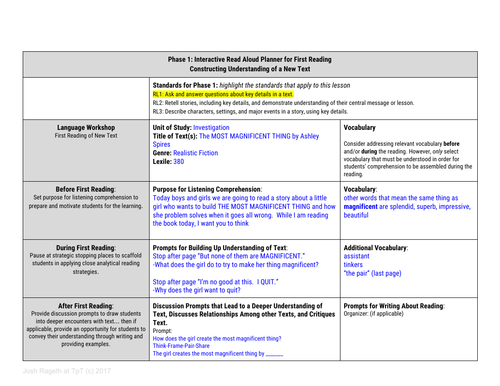The image size is (500, 386).
Task: Click the Language Workshop cell heading
Action: pos(86,128)
